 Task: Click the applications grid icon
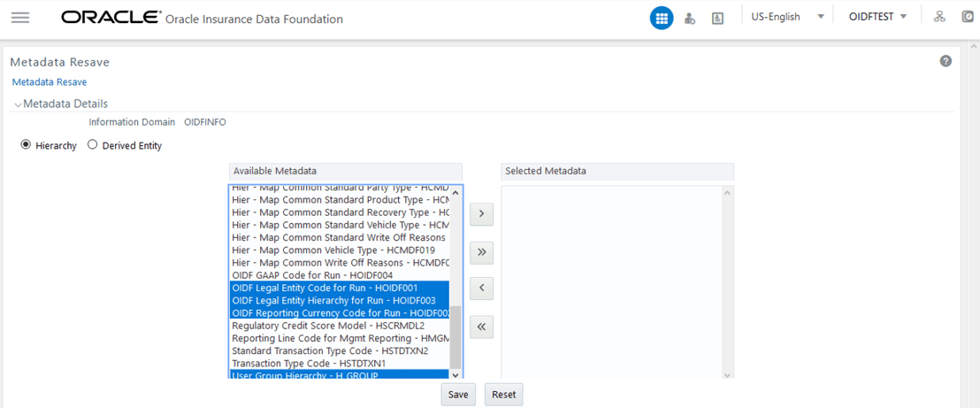(x=662, y=19)
